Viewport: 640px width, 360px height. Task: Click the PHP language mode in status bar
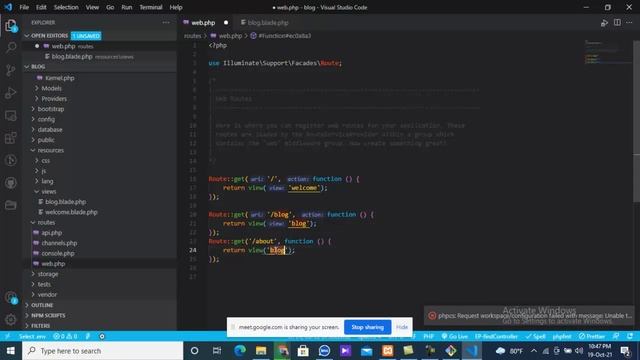pos(429,336)
